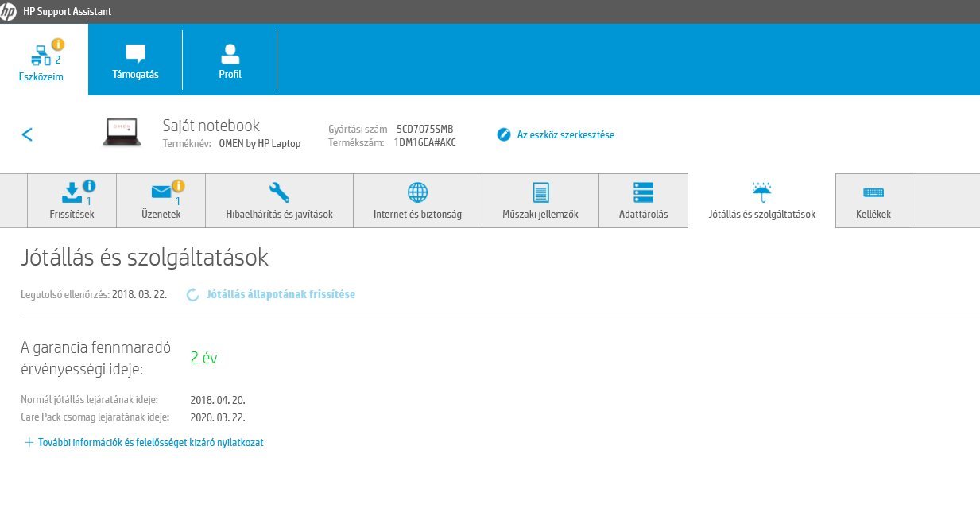Open the Eszközeim devices section
The image size is (980, 516).
point(44,60)
